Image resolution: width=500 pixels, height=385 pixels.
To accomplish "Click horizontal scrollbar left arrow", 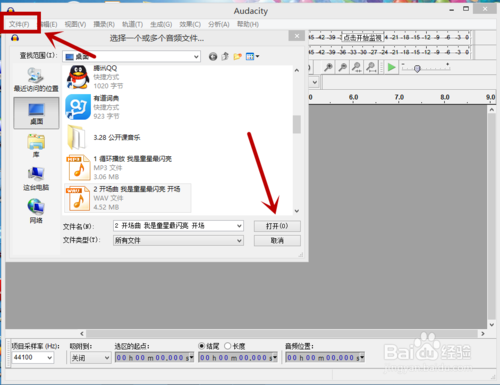I will (82, 333).
